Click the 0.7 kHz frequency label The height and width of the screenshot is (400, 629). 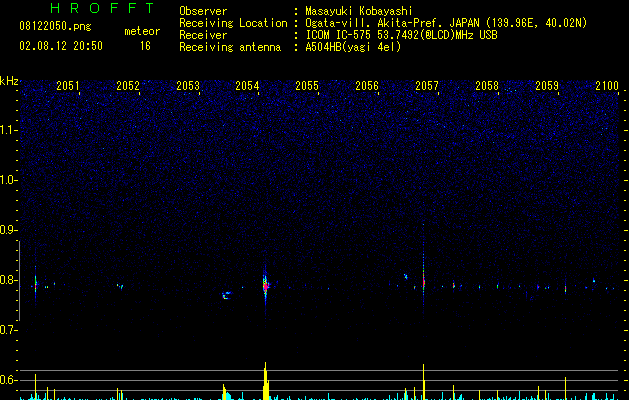point(9,330)
